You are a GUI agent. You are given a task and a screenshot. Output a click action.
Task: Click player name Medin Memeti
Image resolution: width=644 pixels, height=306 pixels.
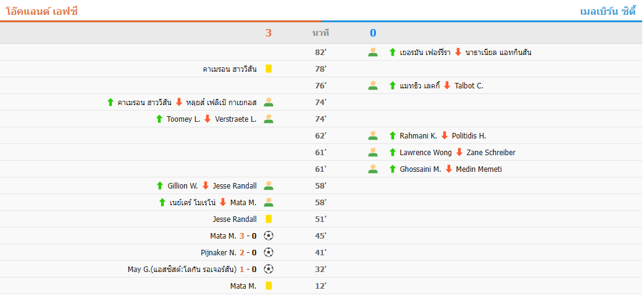click(479, 169)
